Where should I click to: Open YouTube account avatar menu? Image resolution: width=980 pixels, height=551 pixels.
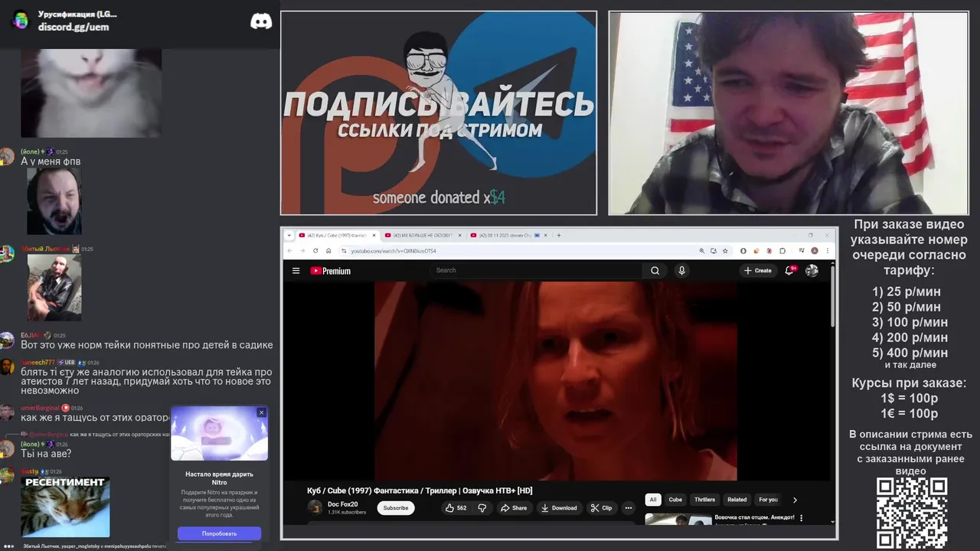(812, 270)
